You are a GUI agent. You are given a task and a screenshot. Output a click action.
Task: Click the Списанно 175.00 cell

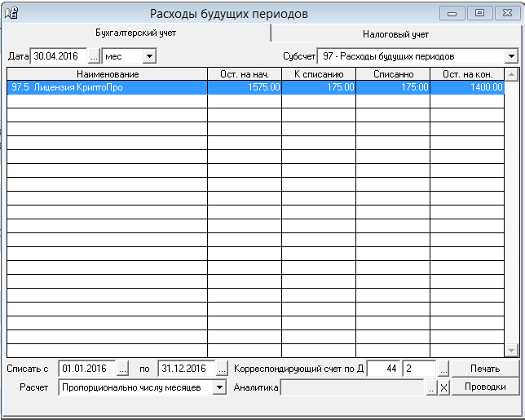pyautogui.click(x=393, y=87)
